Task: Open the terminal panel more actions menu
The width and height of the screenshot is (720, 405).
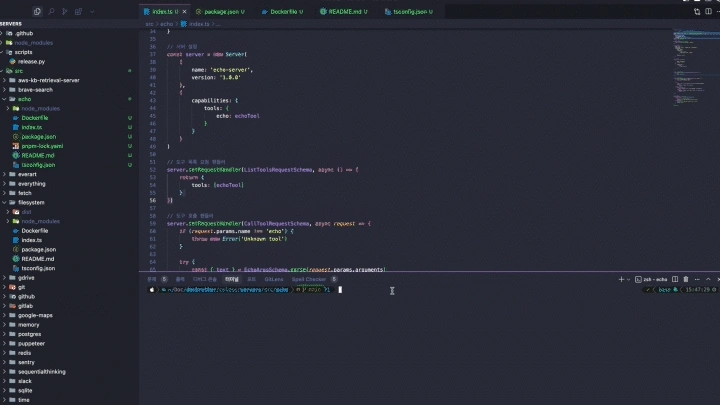Action: (x=697, y=279)
